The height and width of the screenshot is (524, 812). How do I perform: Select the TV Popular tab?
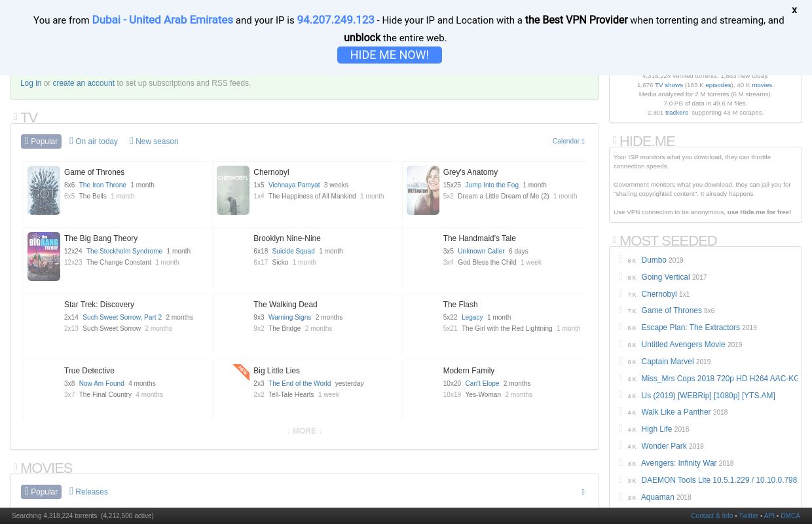41,141
